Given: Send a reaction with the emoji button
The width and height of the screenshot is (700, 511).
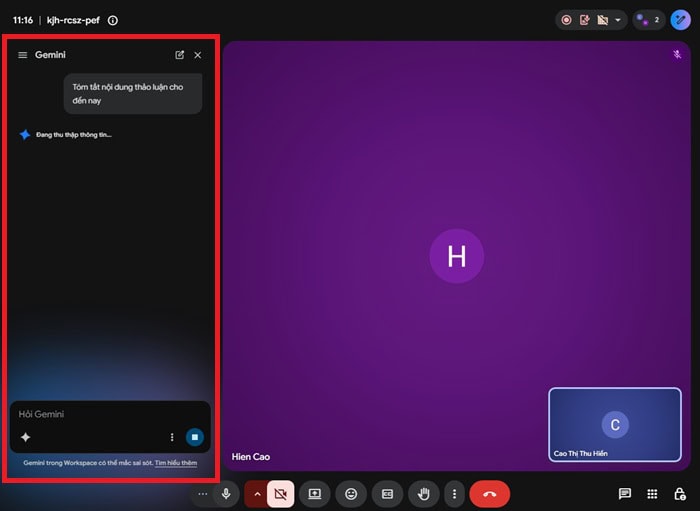Looking at the screenshot, I should click(351, 494).
